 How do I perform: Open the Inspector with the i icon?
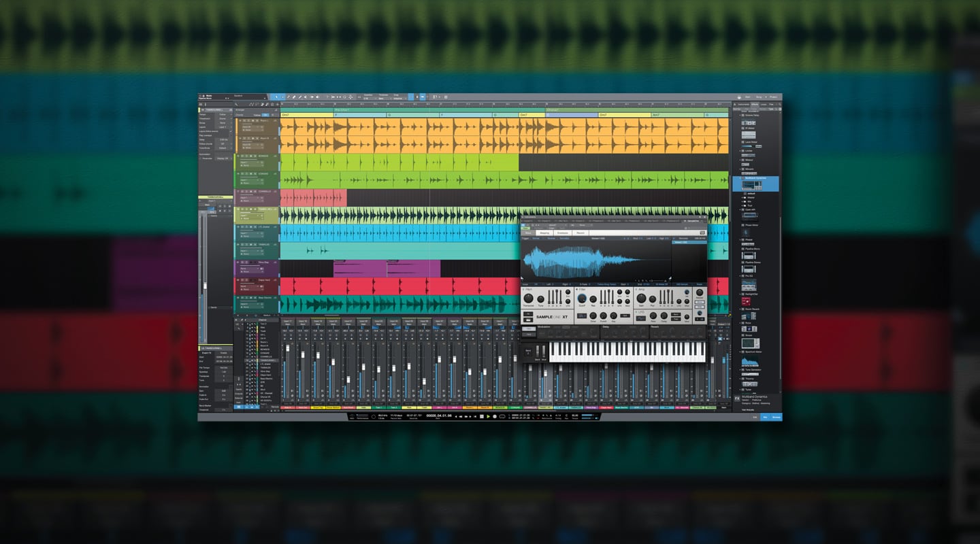pyautogui.click(x=206, y=105)
